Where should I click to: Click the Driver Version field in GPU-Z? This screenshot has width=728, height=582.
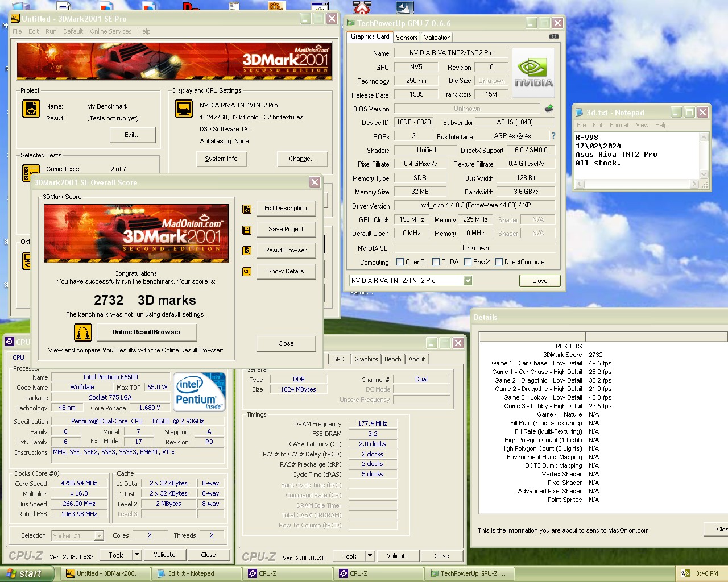coord(475,206)
